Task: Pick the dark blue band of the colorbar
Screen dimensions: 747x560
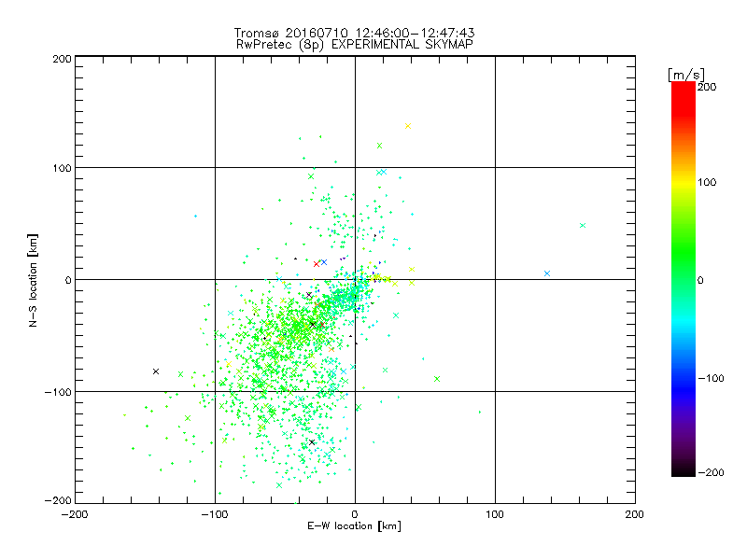Action: pos(684,390)
